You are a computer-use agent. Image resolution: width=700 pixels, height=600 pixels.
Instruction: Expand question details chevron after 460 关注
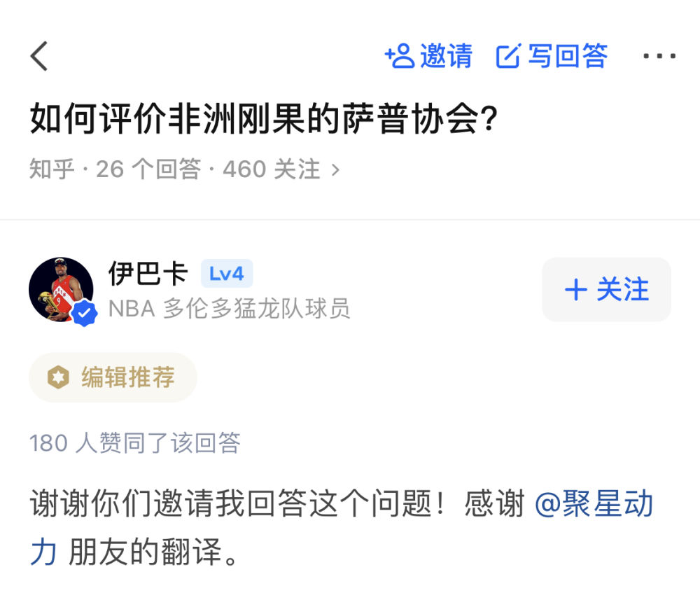pos(335,169)
